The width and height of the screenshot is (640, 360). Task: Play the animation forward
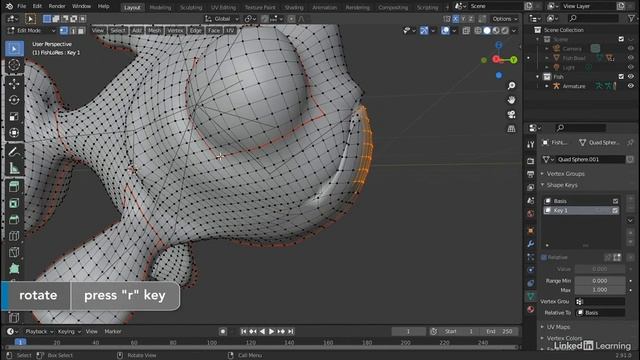(x=271, y=332)
